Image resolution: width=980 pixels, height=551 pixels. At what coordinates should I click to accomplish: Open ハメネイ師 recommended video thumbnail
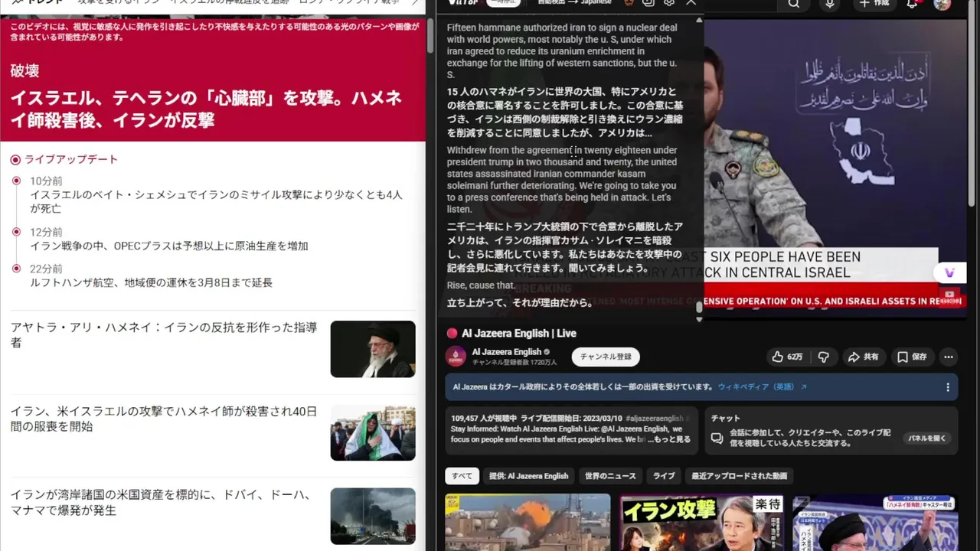[x=875, y=523]
